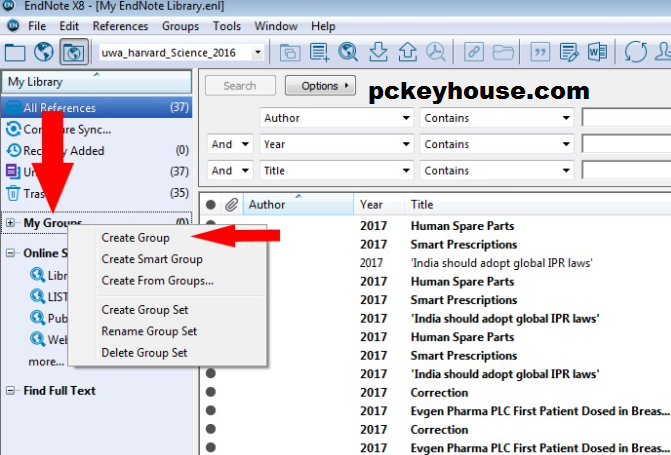Click Configure Sync in the sidebar

(x=97, y=129)
